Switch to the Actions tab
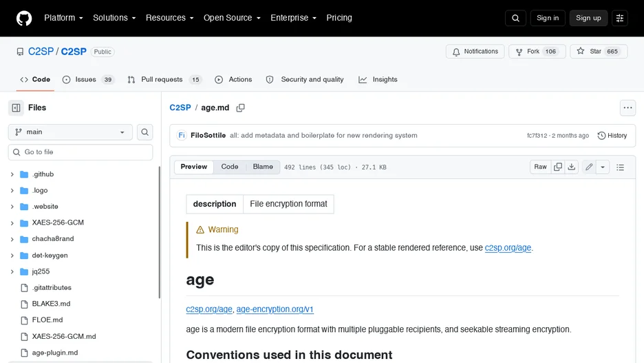 pos(233,80)
